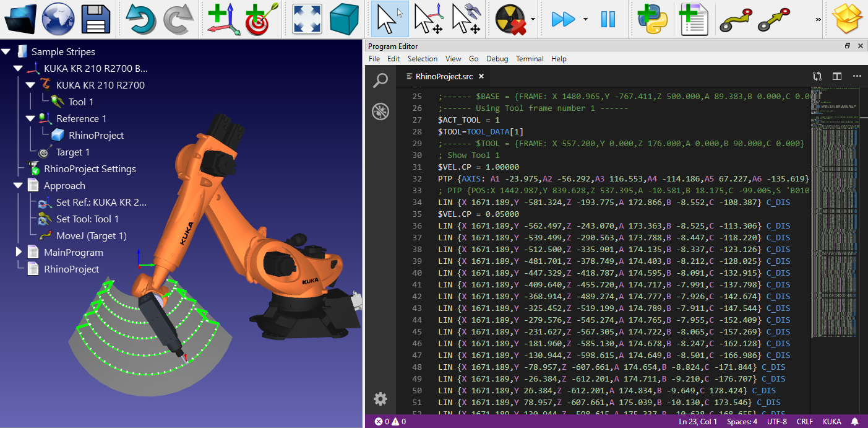Pause the simulation
The height and width of the screenshot is (428, 868).
coord(608,19)
